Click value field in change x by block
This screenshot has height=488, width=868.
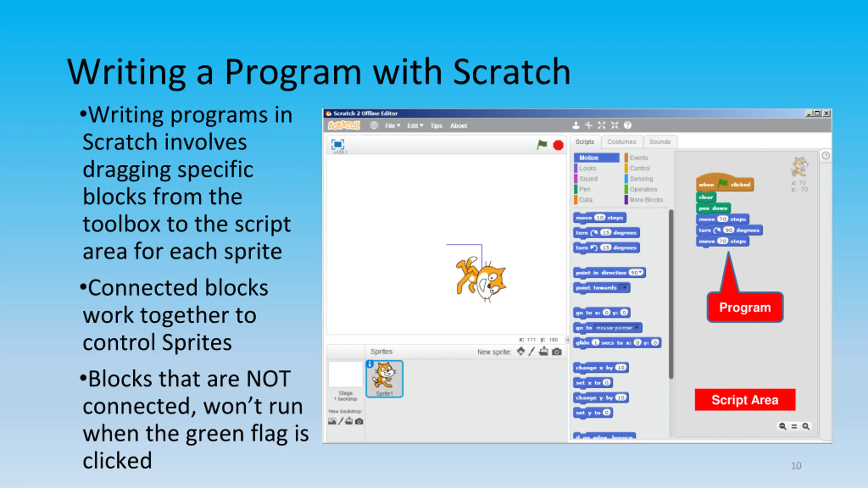(x=621, y=368)
